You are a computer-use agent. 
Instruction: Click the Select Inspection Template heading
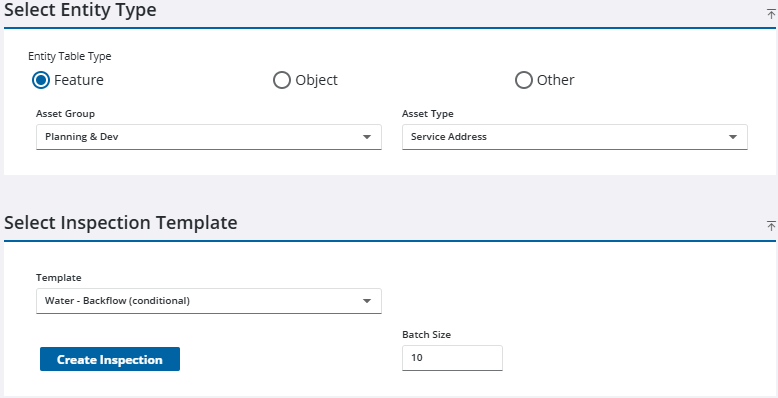pyautogui.click(x=121, y=223)
